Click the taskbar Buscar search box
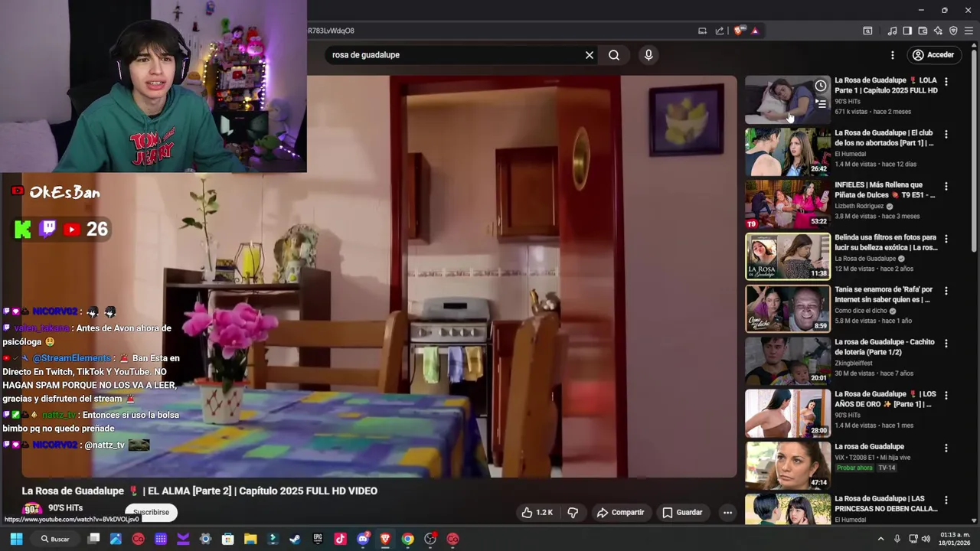 coord(55,539)
